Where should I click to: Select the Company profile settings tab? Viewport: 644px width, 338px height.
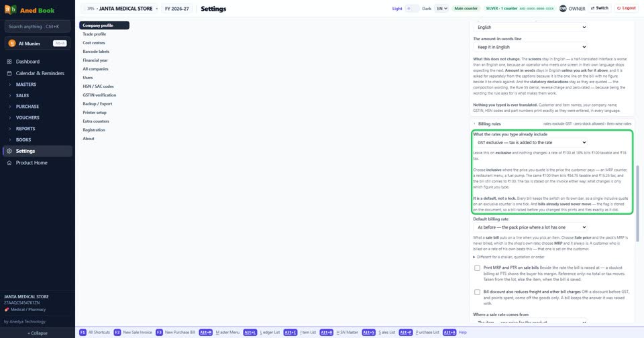coord(105,25)
